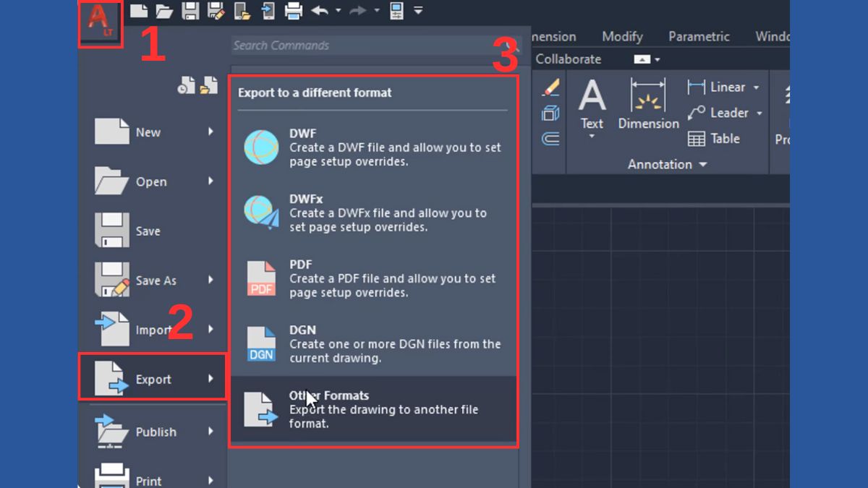
Task: Click Open from Web & Mobile icon
Action: (x=242, y=11)
